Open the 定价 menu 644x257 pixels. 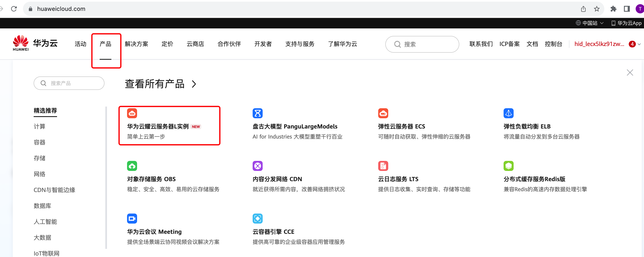pyautogui.click(x=167, y=44)
